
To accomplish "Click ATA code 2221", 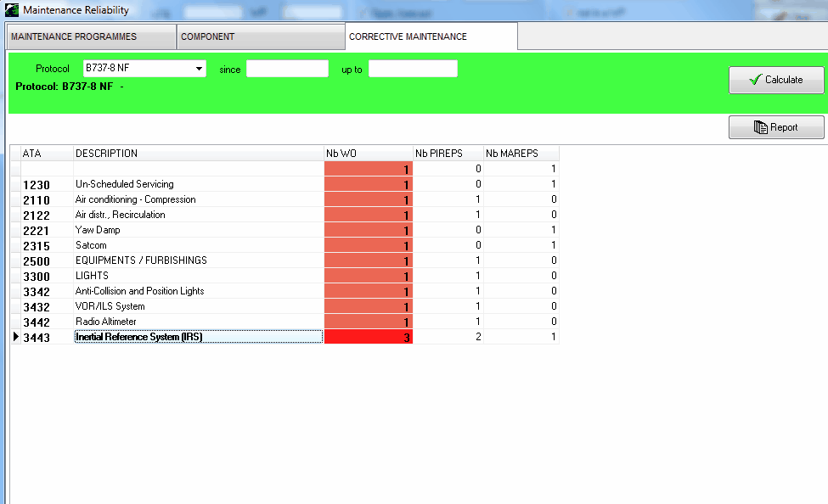I will [37, 231].
